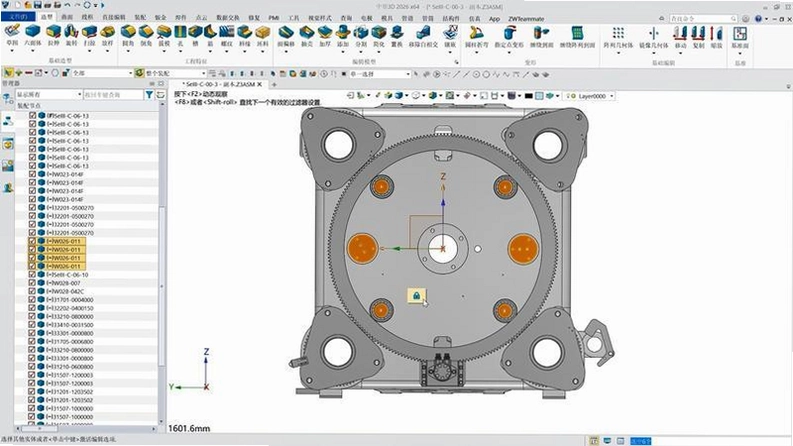This screenshot has height=446, width=793.
Task: Open the 单一选择 selection dropdown
Action: click(408, 74)
